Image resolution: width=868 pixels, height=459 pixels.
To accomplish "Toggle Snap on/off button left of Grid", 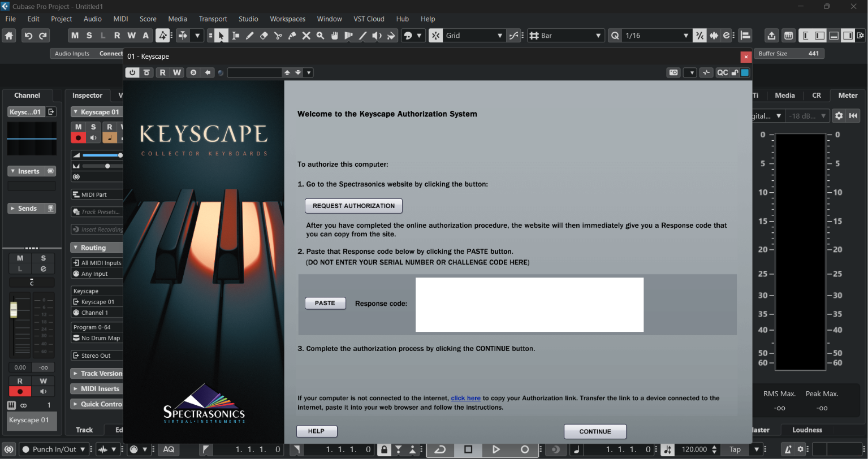I will [x=435, y=36].
